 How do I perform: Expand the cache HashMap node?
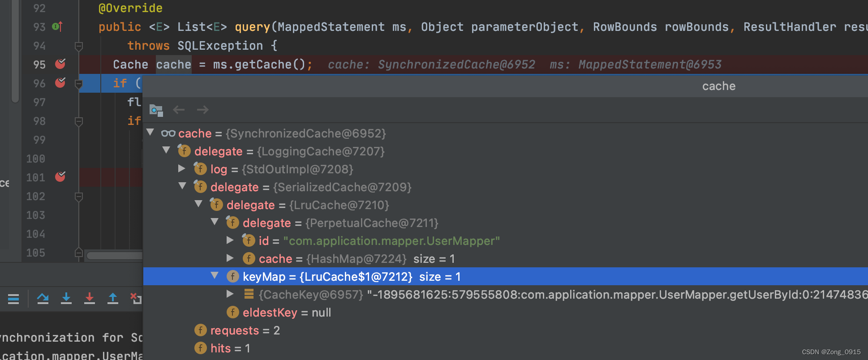pos(230,258)
